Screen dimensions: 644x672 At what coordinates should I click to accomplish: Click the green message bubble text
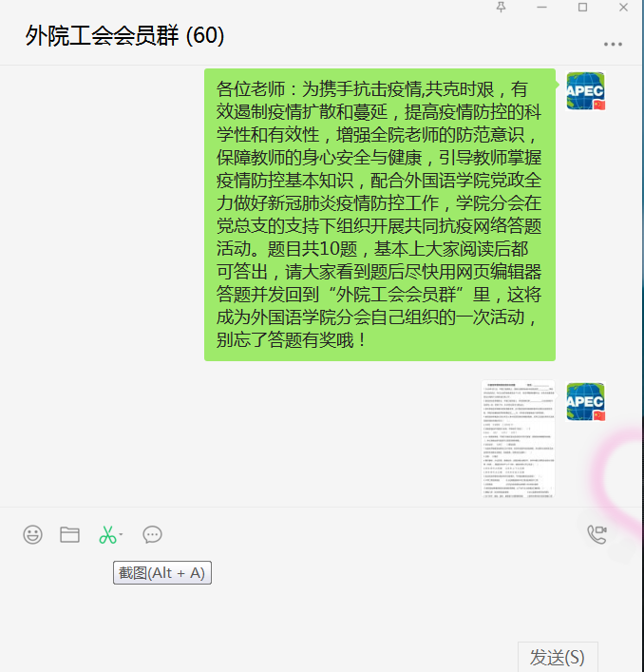click(379, 214)
